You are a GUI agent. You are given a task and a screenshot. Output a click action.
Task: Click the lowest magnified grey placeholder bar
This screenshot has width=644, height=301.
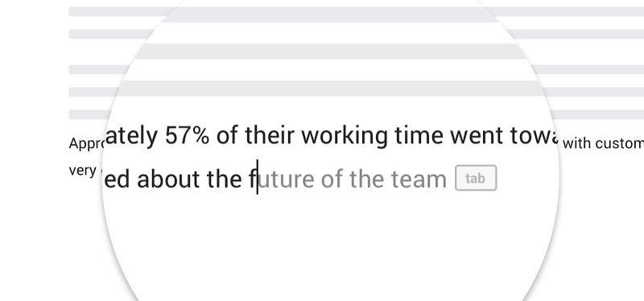click(330, 89)
